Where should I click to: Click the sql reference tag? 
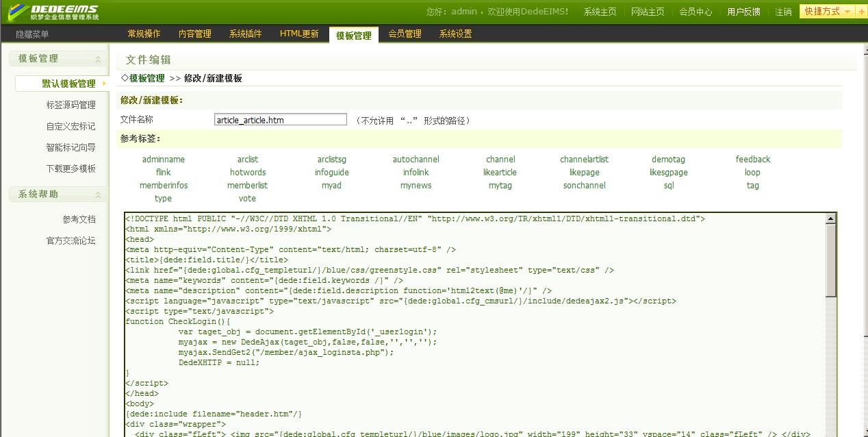click(669, 186)
